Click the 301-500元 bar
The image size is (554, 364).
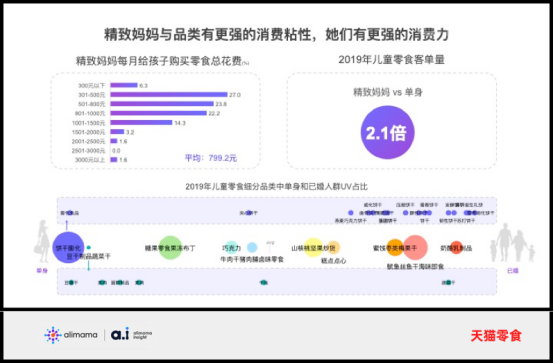169,95
